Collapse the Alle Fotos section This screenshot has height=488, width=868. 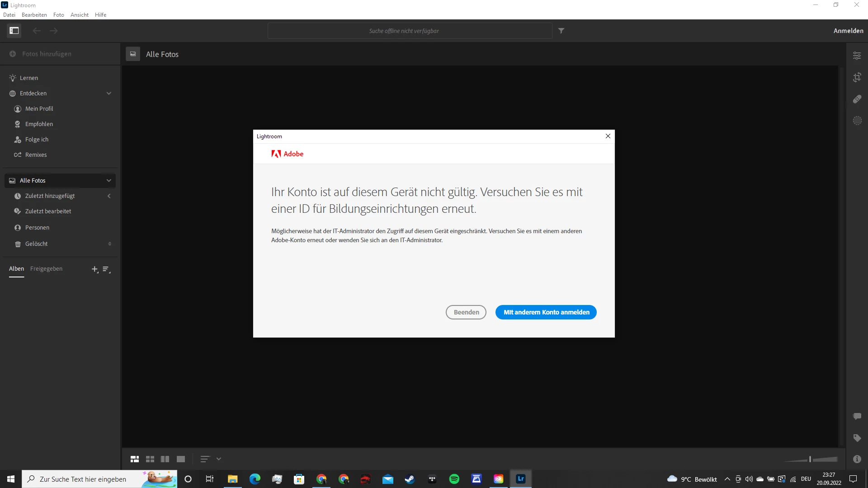point(108,181)
